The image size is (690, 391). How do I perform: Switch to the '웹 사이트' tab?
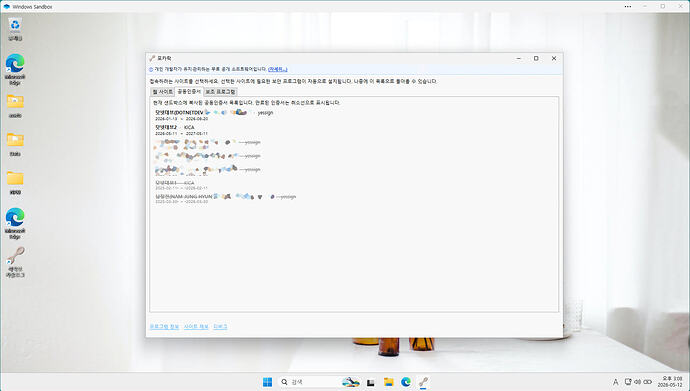[x=162, y=91]
